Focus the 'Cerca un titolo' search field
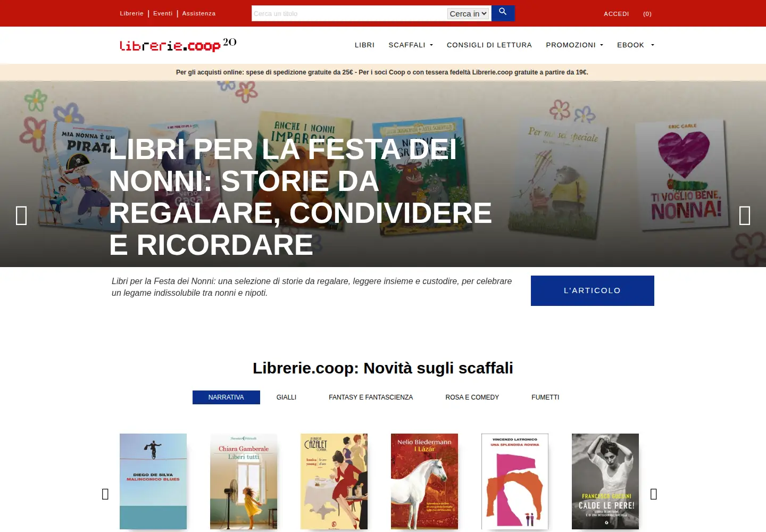Viewport: 766px width, 532px height. 349,13
